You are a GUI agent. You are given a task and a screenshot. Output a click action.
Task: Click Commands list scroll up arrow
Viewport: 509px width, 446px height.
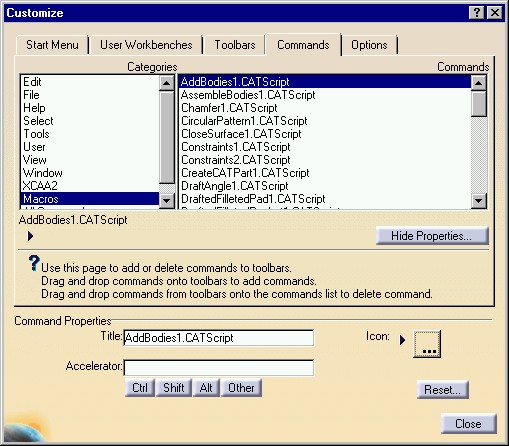point(479,83)
